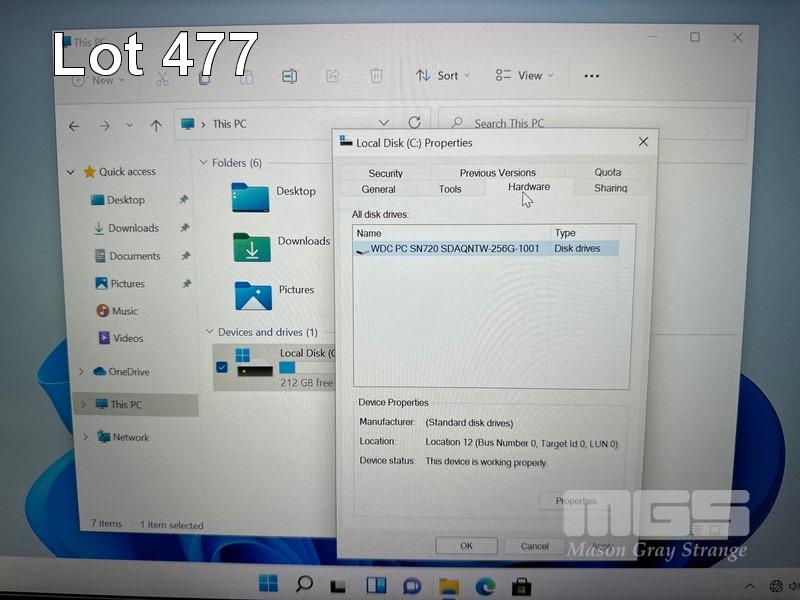Image resolution: width=800 pixels, height=600 pixels.
Task: Click the Delete trash icon in toolbar
Action: (x=376, y=76)
